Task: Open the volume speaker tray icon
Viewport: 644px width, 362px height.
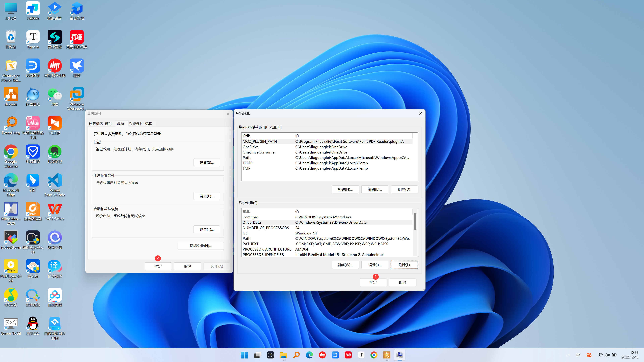Action: [607, 355]
